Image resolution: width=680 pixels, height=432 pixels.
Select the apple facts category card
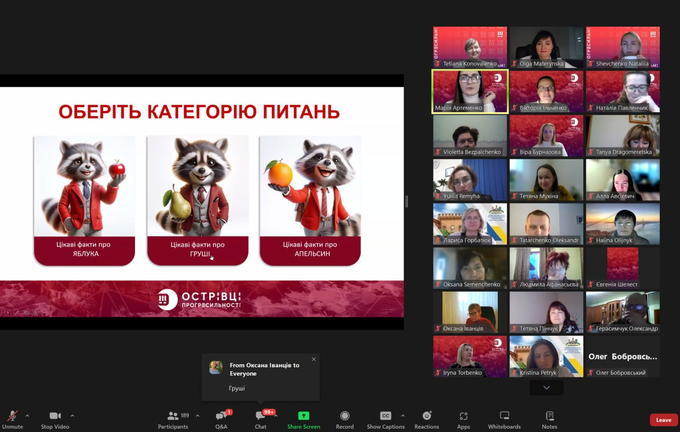[x=84, y=200]
